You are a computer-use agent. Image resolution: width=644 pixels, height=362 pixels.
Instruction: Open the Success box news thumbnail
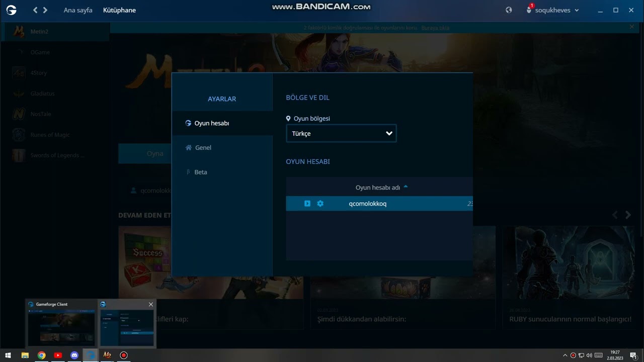(x=145, y=262)
